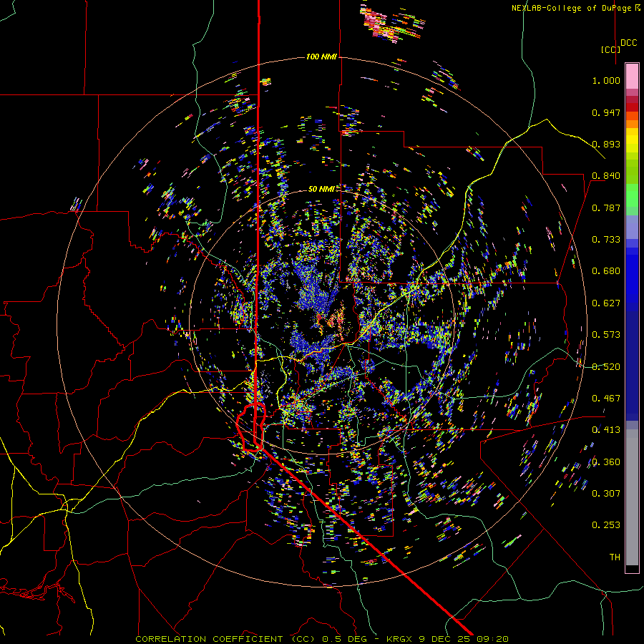Select the 0.627 legend label

(606, 303)
